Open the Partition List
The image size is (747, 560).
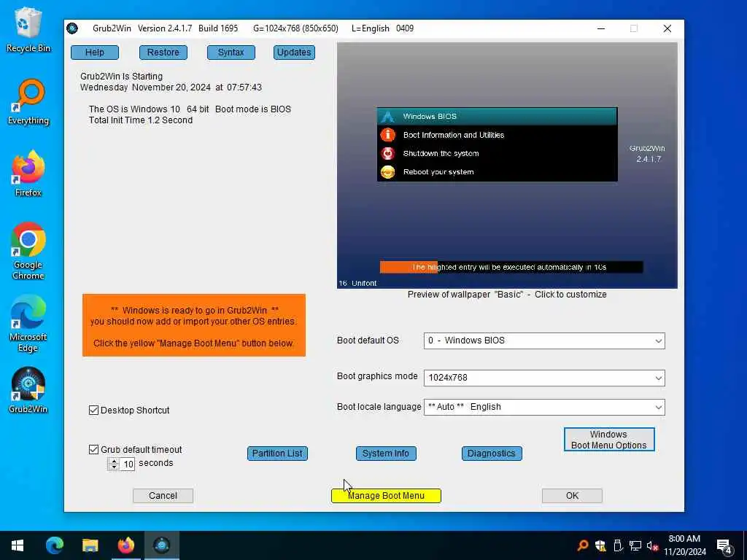point(277,454)
